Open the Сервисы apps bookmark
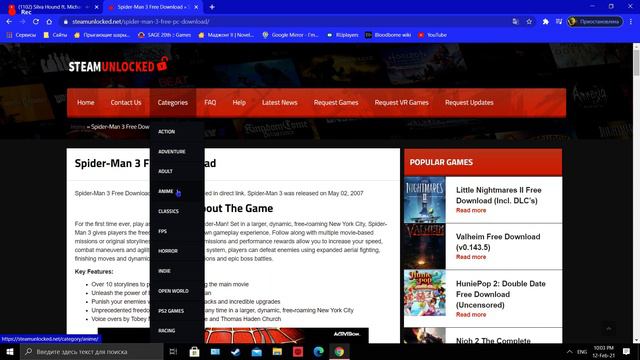The width and height of the screenshot is (640, 360). pyautogui.click(x=21, y=35)
